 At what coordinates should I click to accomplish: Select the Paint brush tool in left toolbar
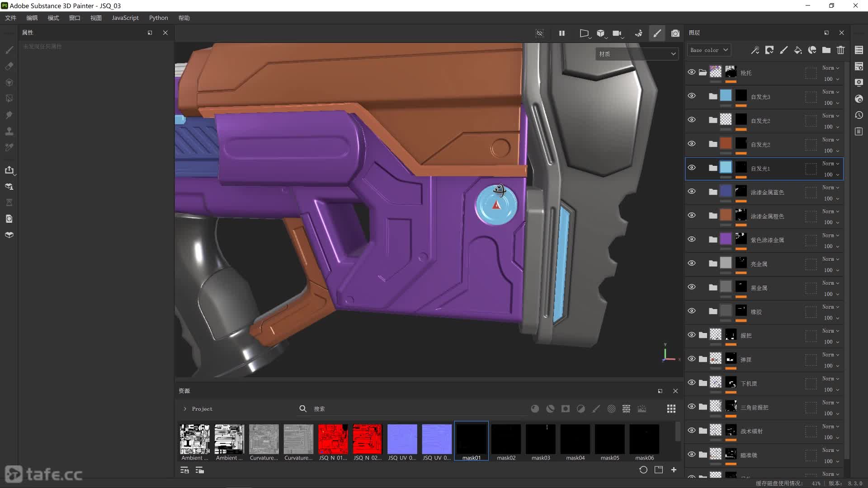(x=9, y=50)
